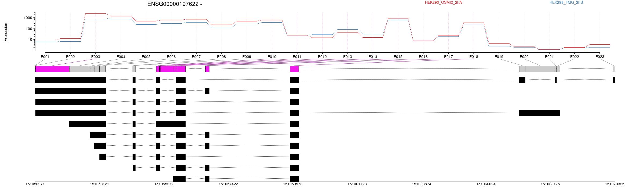Click the ENSG00000197622 gene title
The width and height of the screenshot is (644, 188).
pos(174,4)
